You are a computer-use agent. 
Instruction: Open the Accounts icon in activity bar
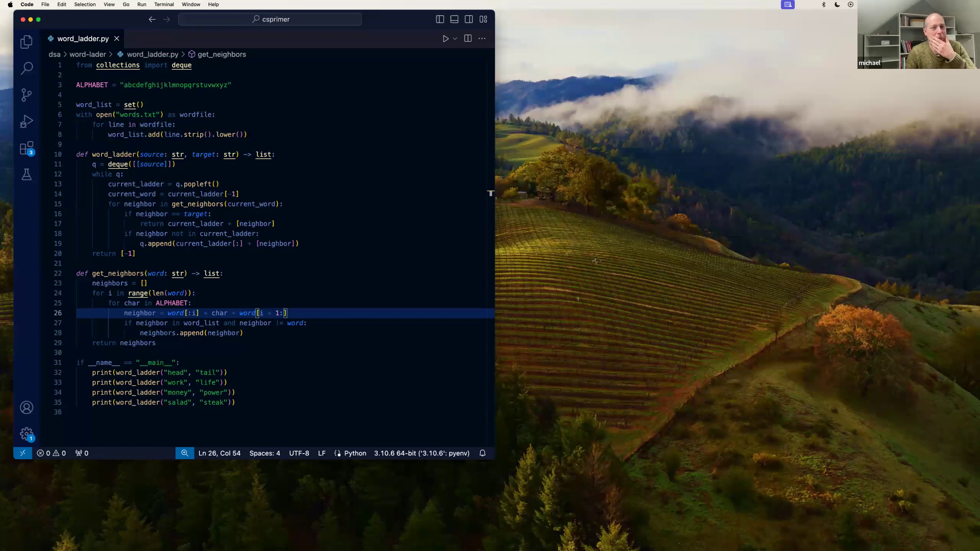click(x=26, y=408)
